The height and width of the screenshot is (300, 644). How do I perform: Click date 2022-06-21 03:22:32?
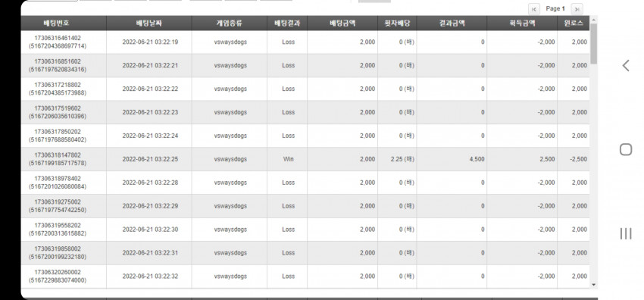point(150,277)
